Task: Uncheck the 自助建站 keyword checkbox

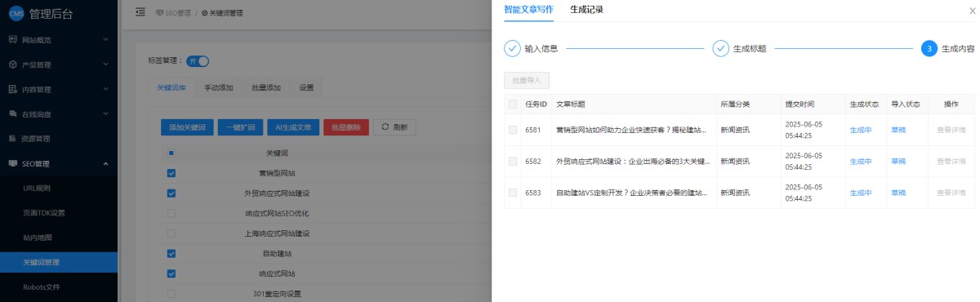Action: tap(171, 254)
